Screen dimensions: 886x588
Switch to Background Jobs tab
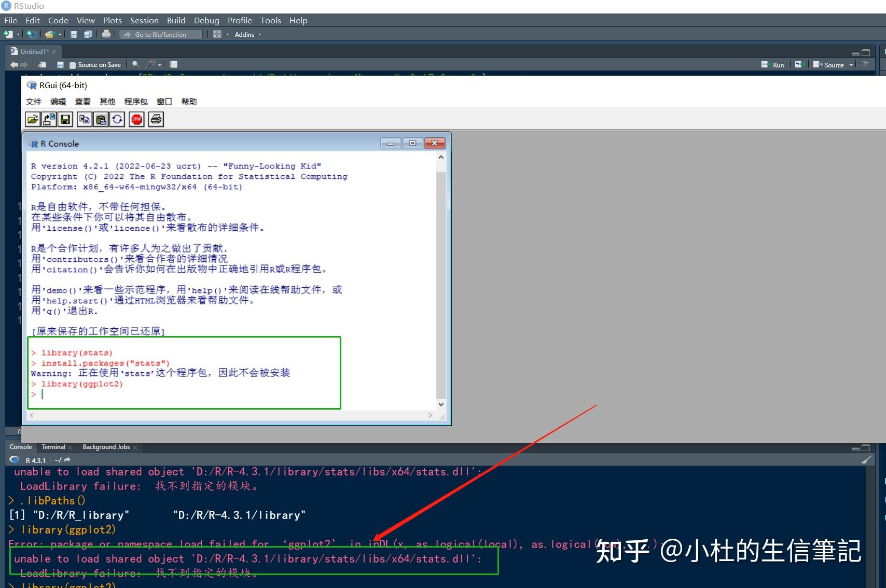(x=106, y=447)
